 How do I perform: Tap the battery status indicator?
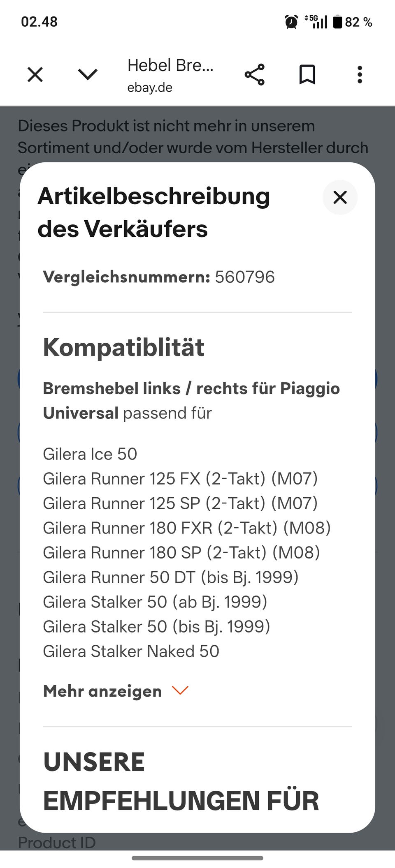coord(352,22)
